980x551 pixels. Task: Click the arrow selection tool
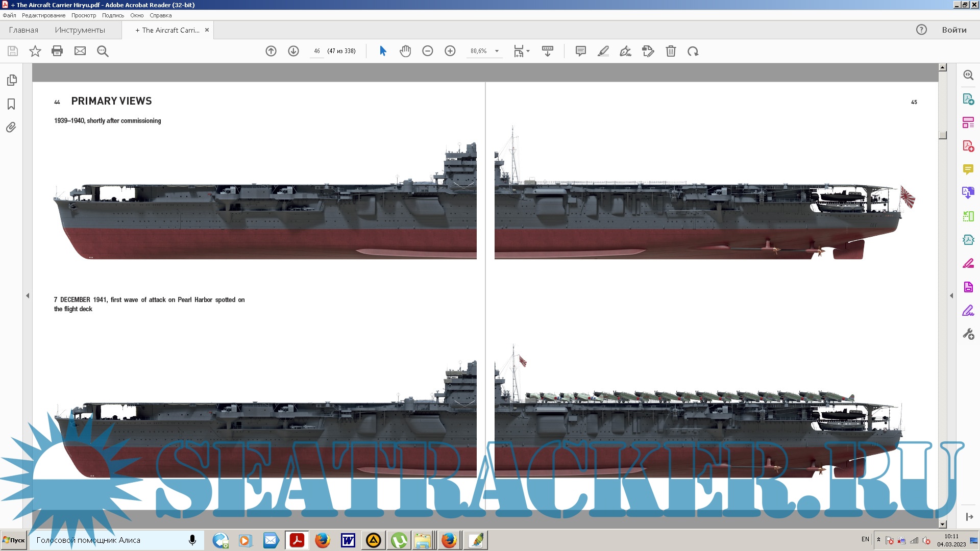(x=383, y=51)
